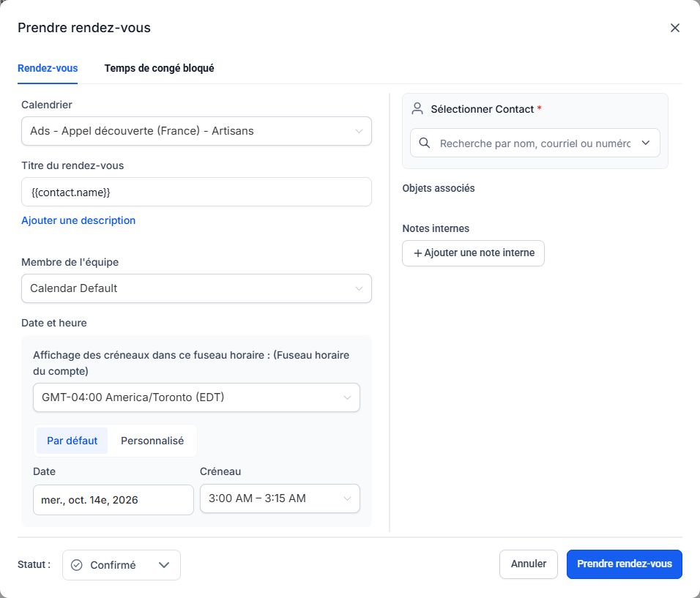Select the Par défaut slot mode
This screenshot has height=598, width=700.
(72, 441)
